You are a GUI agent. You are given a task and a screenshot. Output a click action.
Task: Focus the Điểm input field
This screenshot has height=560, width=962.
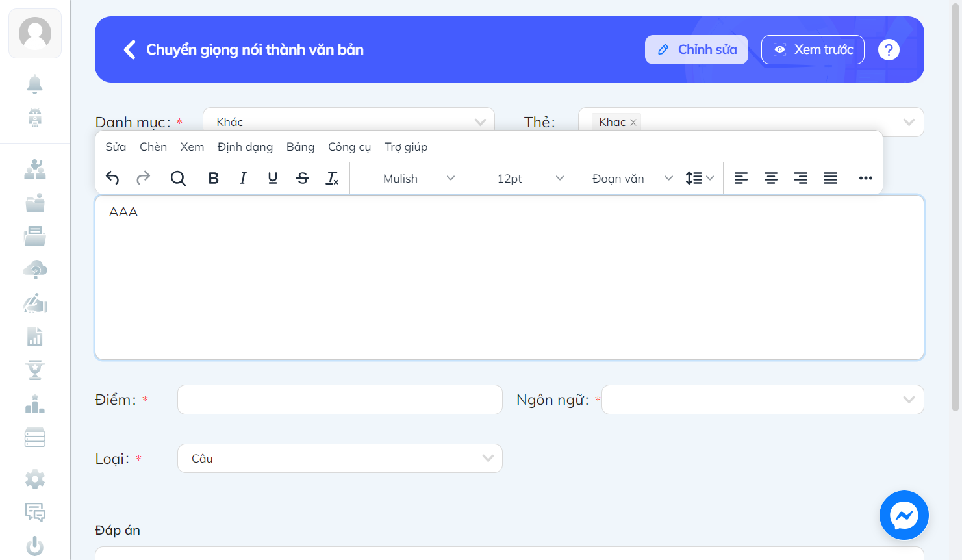tap(340, 400)
